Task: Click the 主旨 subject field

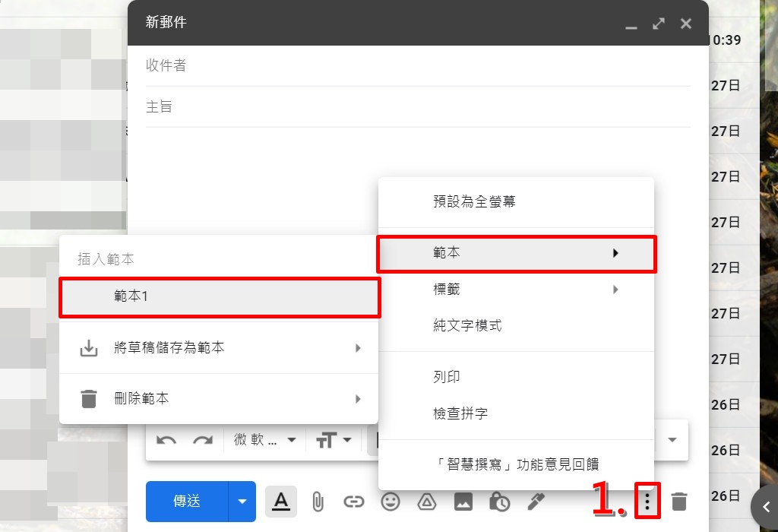Action: [418, 106]
